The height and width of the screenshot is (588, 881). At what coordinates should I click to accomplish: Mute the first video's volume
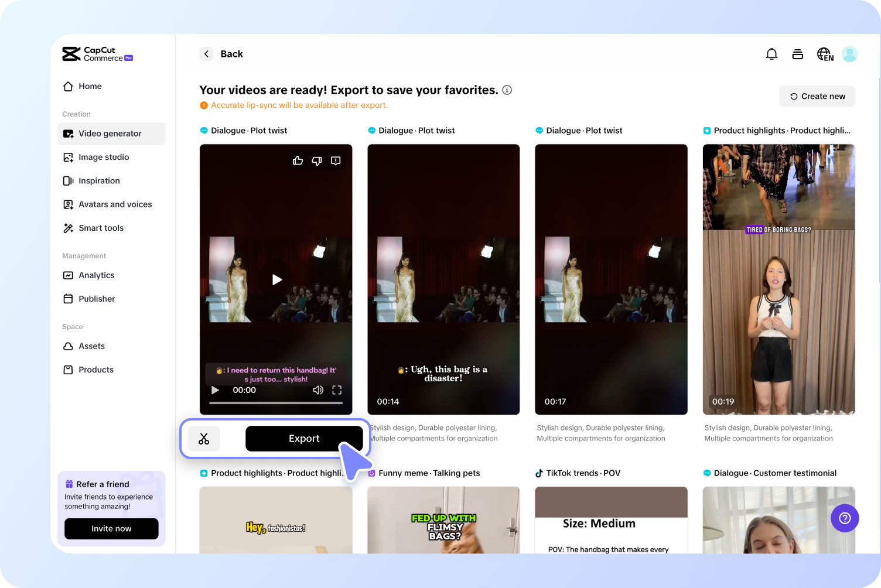tap(318, 390)
